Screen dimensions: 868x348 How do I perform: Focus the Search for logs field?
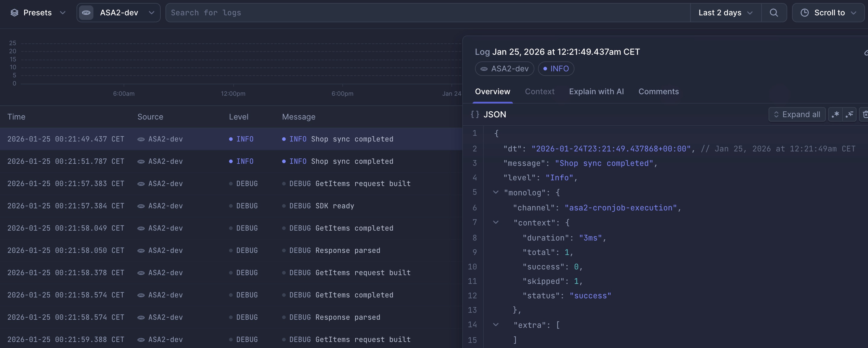point(428,13)
